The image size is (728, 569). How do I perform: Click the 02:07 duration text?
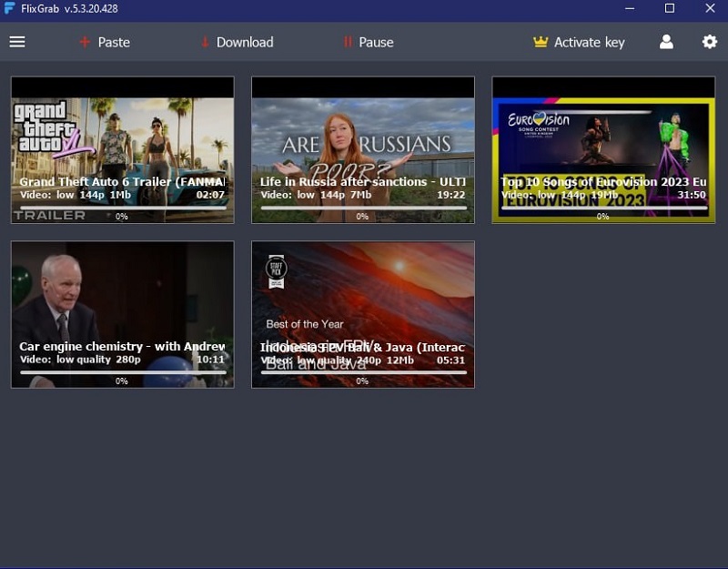pos(210,195)
